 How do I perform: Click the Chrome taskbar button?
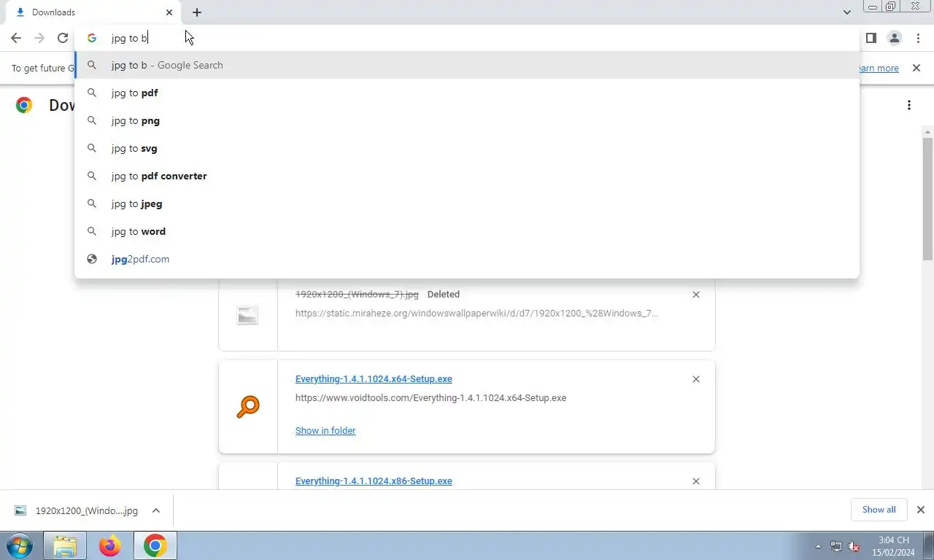point(155,545)
